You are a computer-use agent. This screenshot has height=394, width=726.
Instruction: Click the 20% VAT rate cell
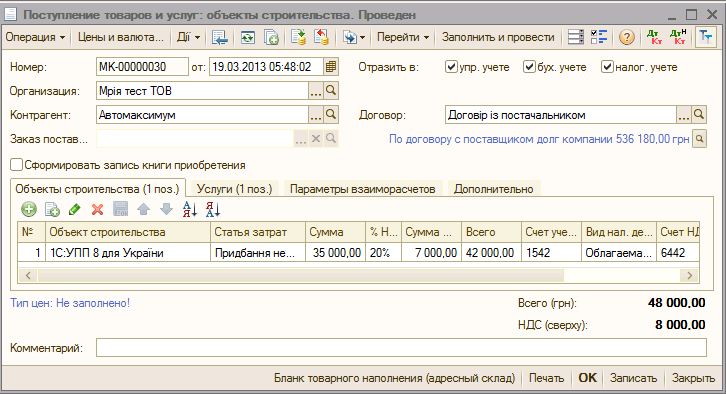tap(383, 253)
